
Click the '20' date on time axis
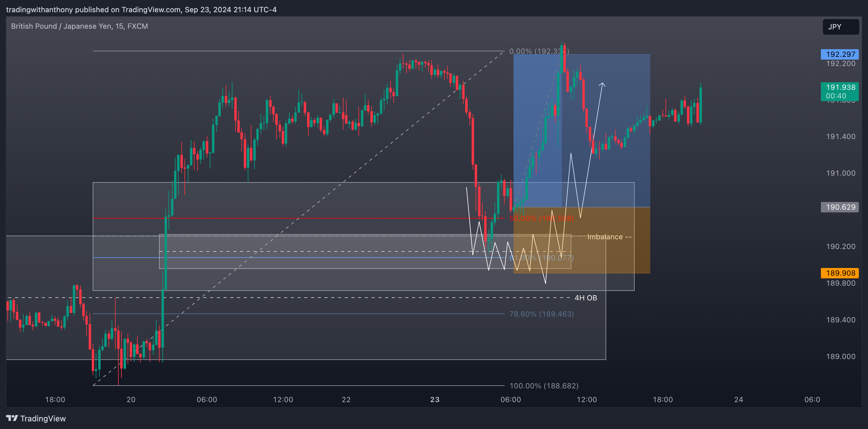tap(131, 400)
